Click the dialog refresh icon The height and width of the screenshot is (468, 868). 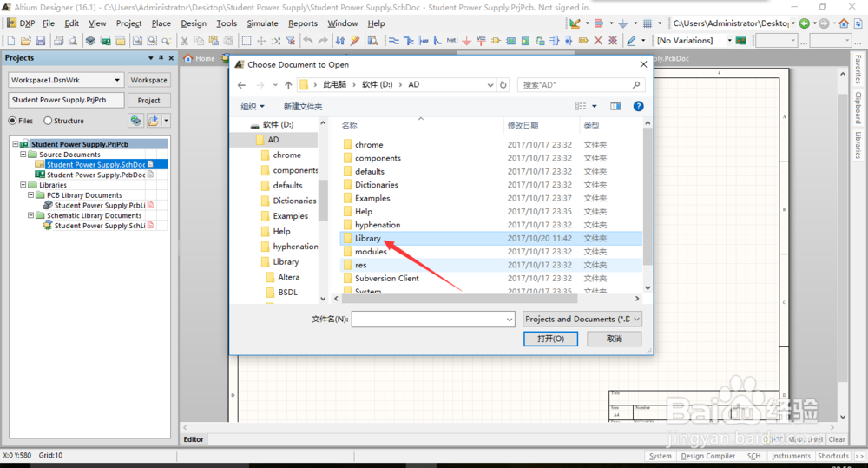[x=503, y=85]
